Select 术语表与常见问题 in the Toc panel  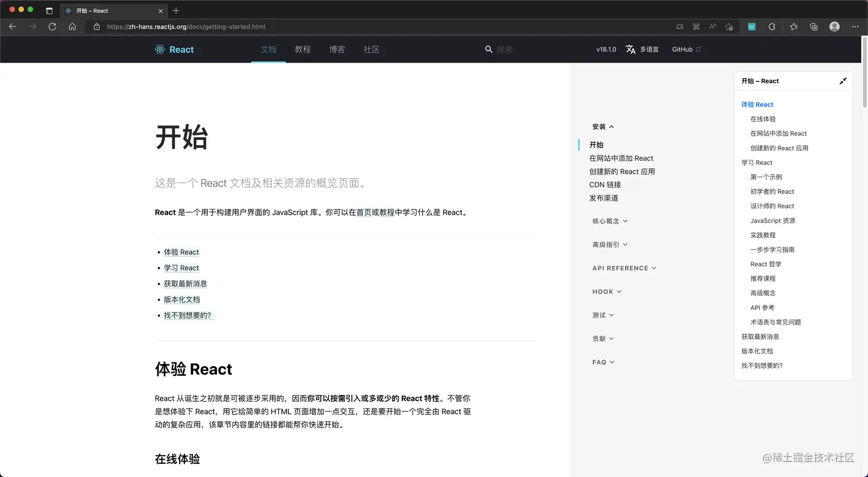click(x=776, y=322)
